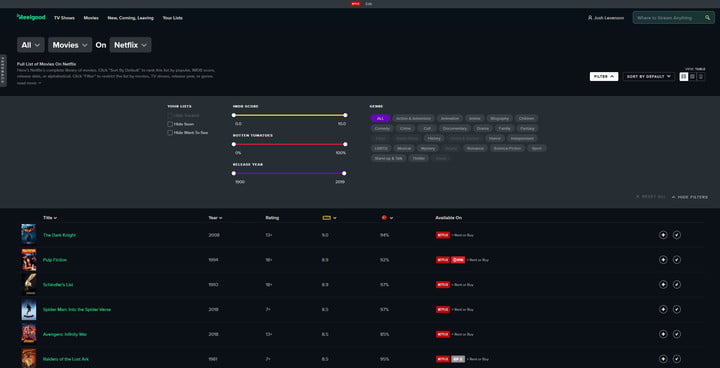The image size is (720, 368).
Task: Click Netflix badge in The Dark Knight row
Action: pos(443,235)
